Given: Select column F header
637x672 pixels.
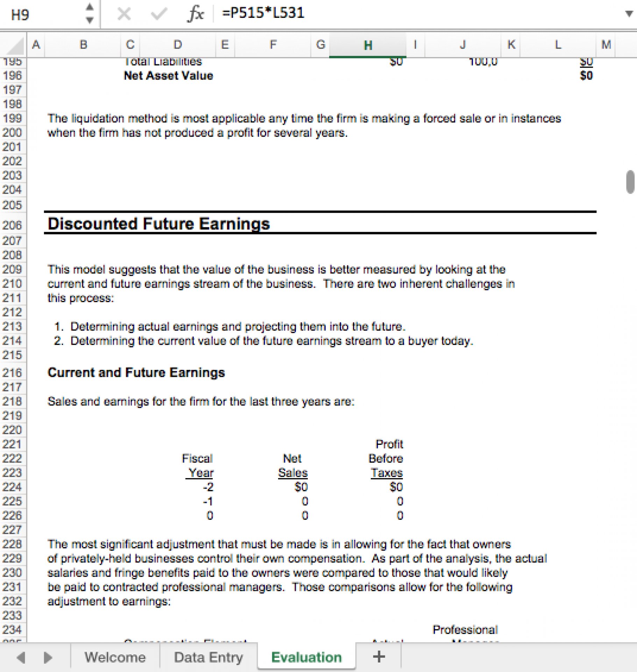Looking at the screenshot, I should click(x=273, y=45).
